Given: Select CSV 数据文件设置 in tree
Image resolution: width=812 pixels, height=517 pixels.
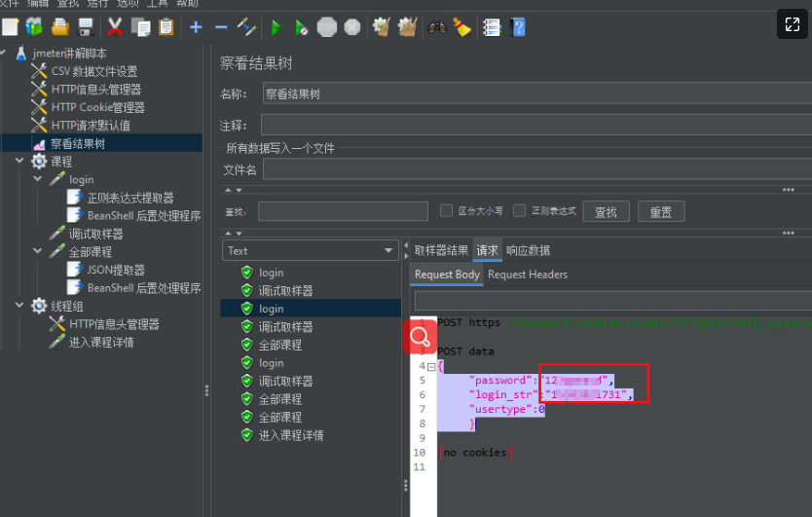Looking at the screenshot, I should tap(94, 71).
